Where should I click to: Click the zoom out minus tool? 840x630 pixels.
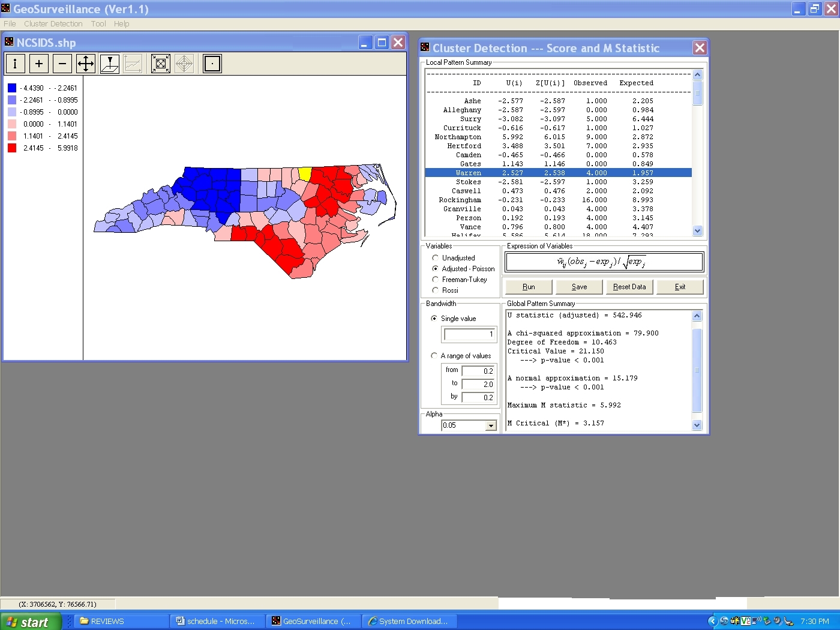(x=62, y=64)
